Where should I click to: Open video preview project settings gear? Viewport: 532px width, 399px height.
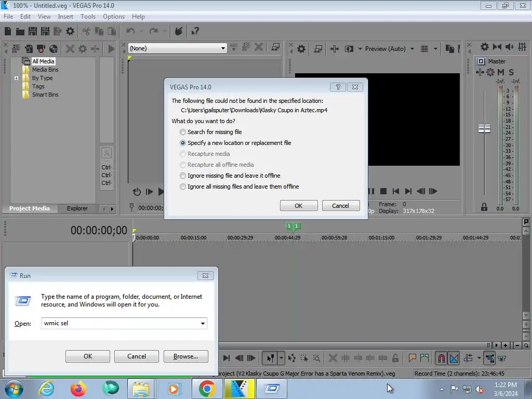(301, 49)
